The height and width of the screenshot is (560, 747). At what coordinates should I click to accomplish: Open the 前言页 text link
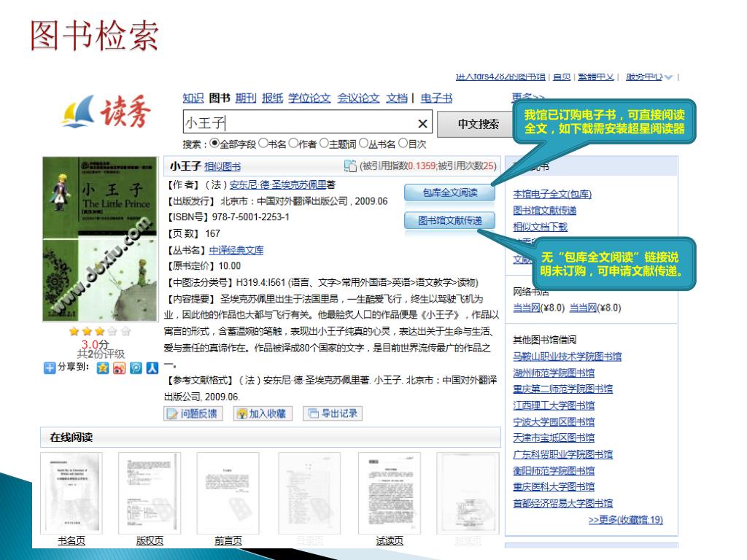(x=228, y=540)
